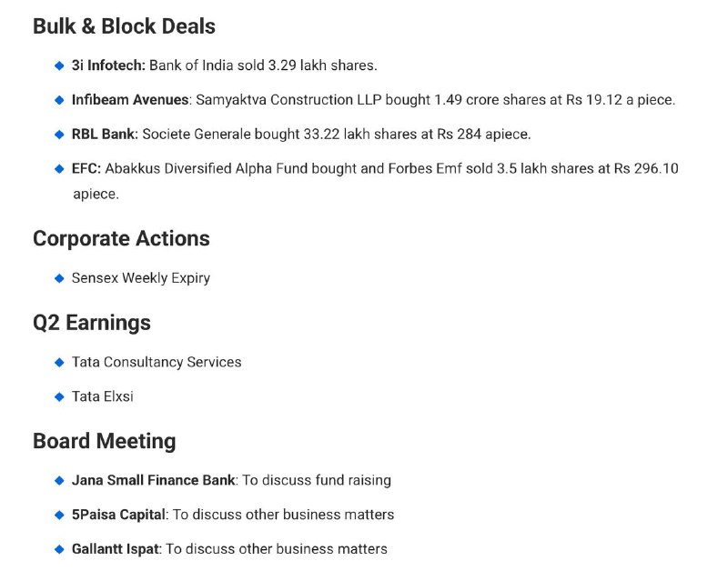Click the Q2 Earnings heading
728x571 pixels.
91,323
